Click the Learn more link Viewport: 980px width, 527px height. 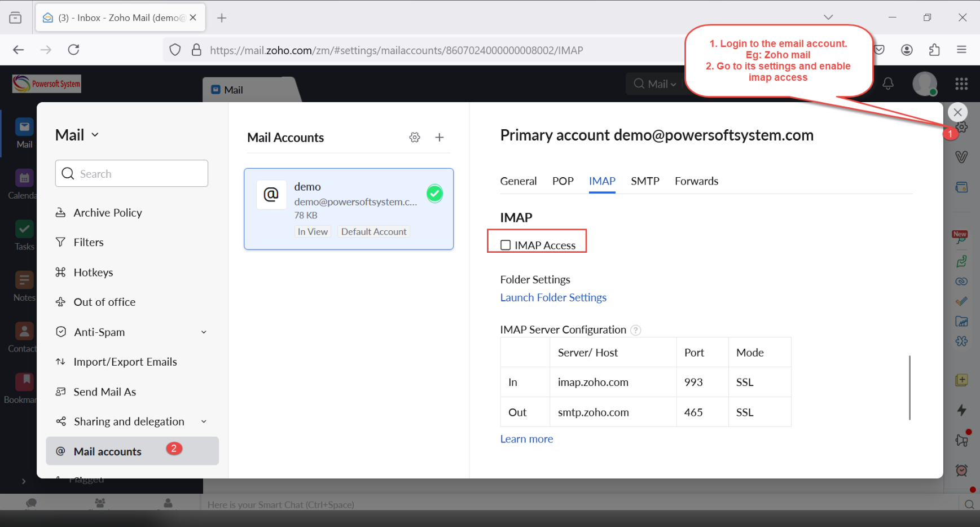point(526,438)
